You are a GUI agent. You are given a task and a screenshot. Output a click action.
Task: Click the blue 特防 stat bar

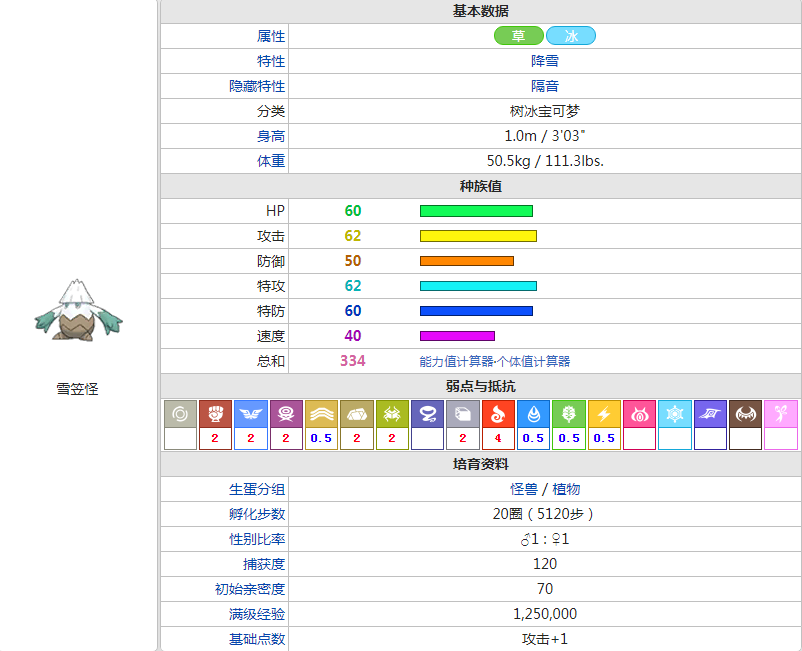tap(476, 311)
